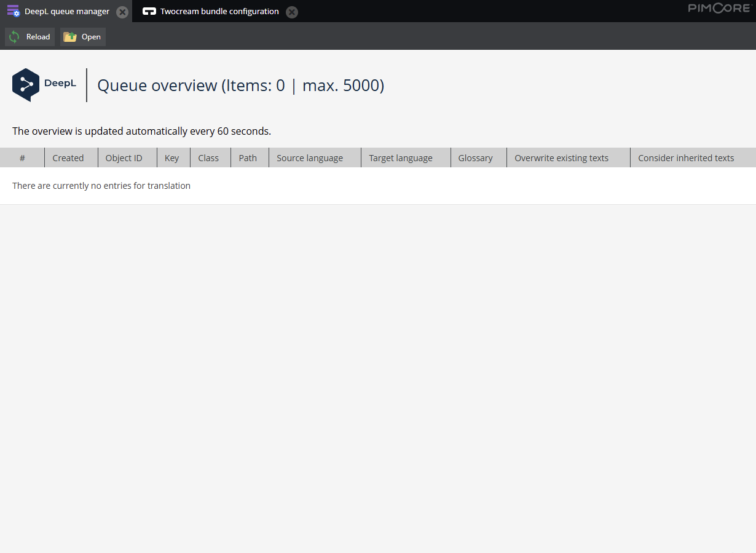The width and height of the screenshot is (756, 553).
Task: Click the Class column header
Action: point(211,158)
